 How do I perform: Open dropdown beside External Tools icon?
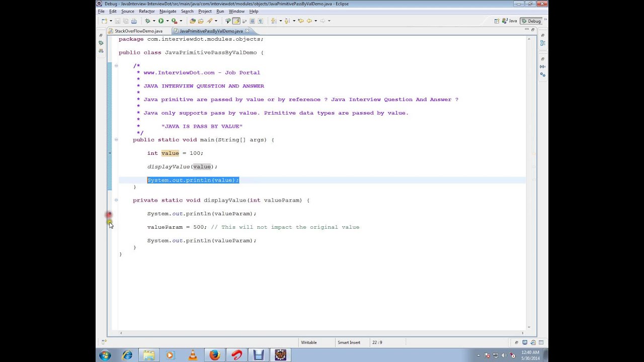click(x=181, y=21)
